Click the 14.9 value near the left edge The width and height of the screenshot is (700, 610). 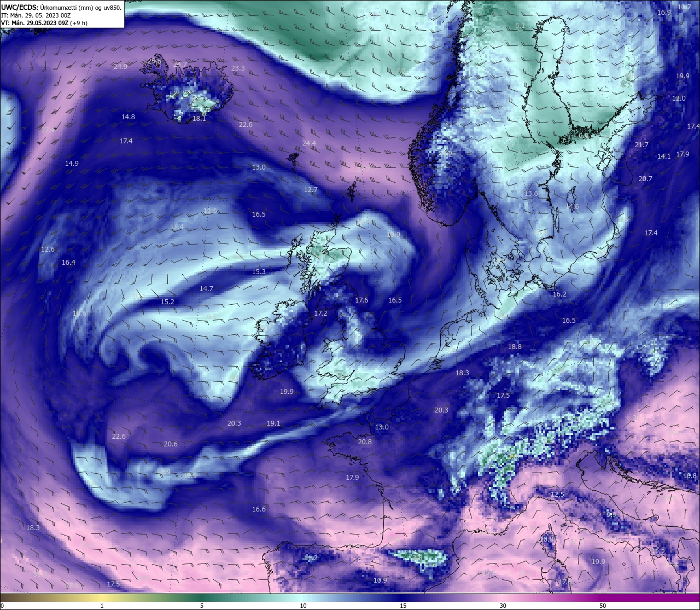pos(72,164)
